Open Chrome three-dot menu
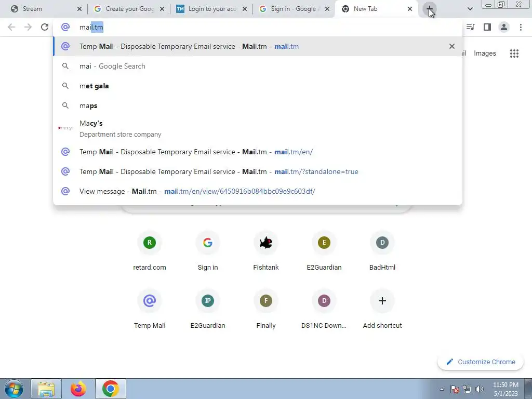532x399 pixels. pyautogui.click(x=521, y=27)
